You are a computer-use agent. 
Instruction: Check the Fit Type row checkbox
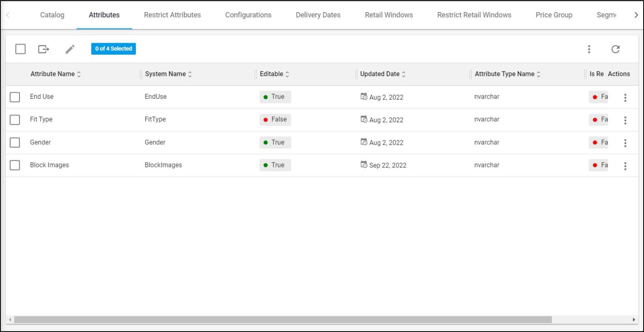pyautogui.click(x=15, y=120)
